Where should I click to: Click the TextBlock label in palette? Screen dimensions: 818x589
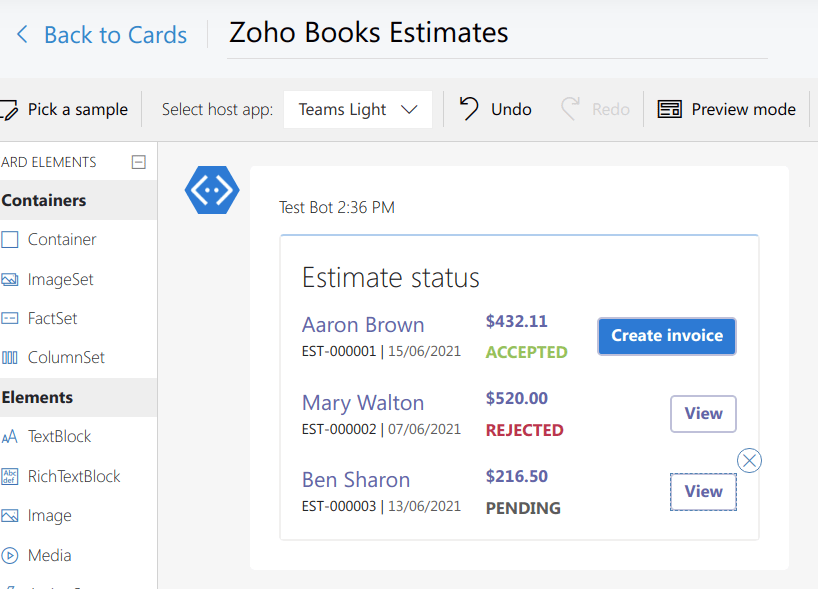click(x=59, y=436)
